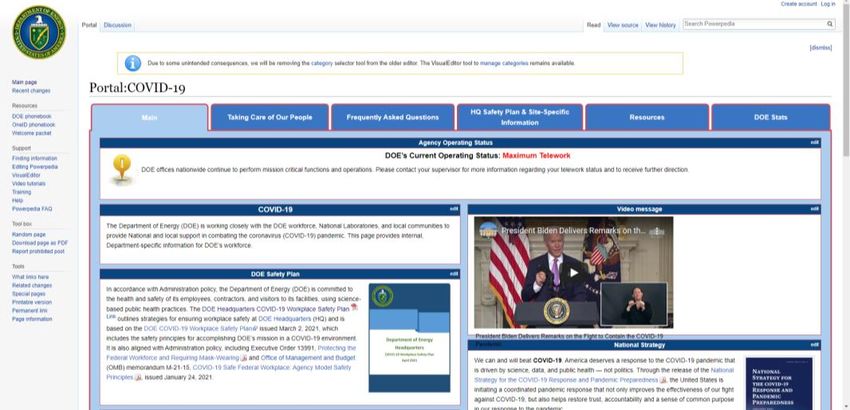850x410 pixels.
Task: Open the National Strategy cover thumbnail
Action: pos(779,383)
